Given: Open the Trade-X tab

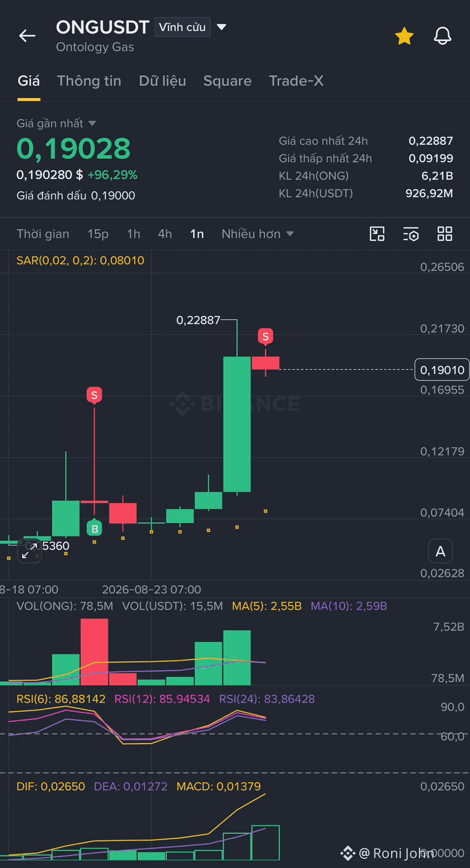Looking at the screenshot, I should tap(296, 81).
